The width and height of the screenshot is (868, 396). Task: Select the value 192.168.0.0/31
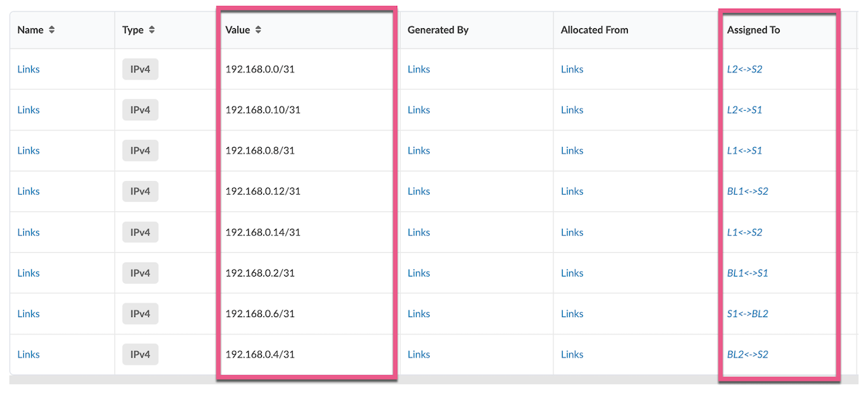pos(260,69)
